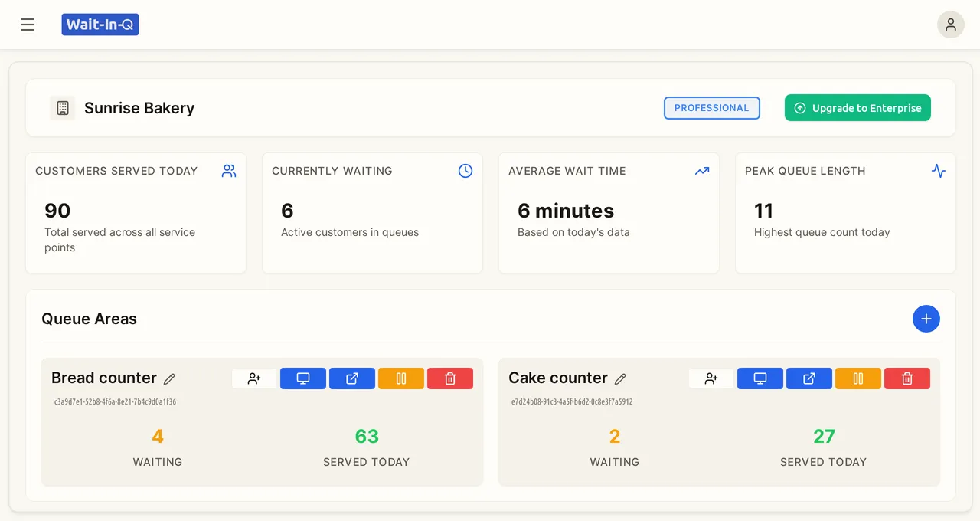This screenshot has height=521, width=980.
Task: Click the Queue Areas heading
Action: click(x=90, y=319)
